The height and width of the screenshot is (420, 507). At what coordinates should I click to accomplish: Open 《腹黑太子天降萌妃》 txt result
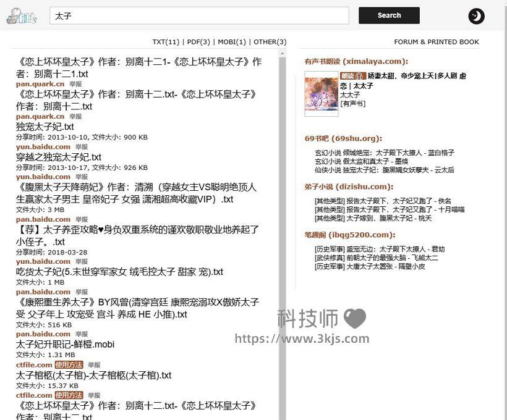(136, 193)
